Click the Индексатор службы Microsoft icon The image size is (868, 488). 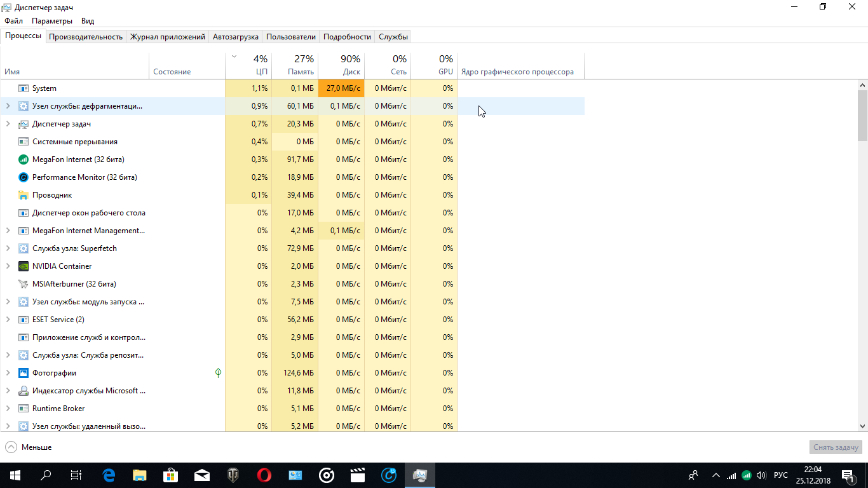point(24,391)
